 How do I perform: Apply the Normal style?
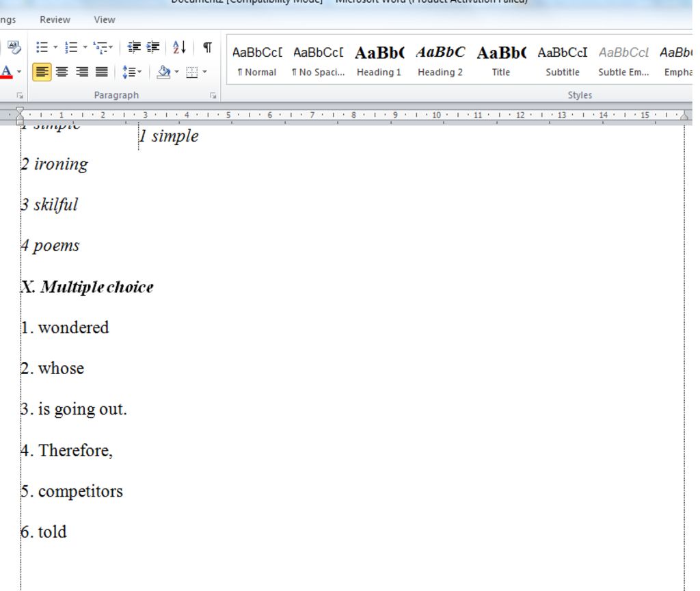[x=257, y=61]
